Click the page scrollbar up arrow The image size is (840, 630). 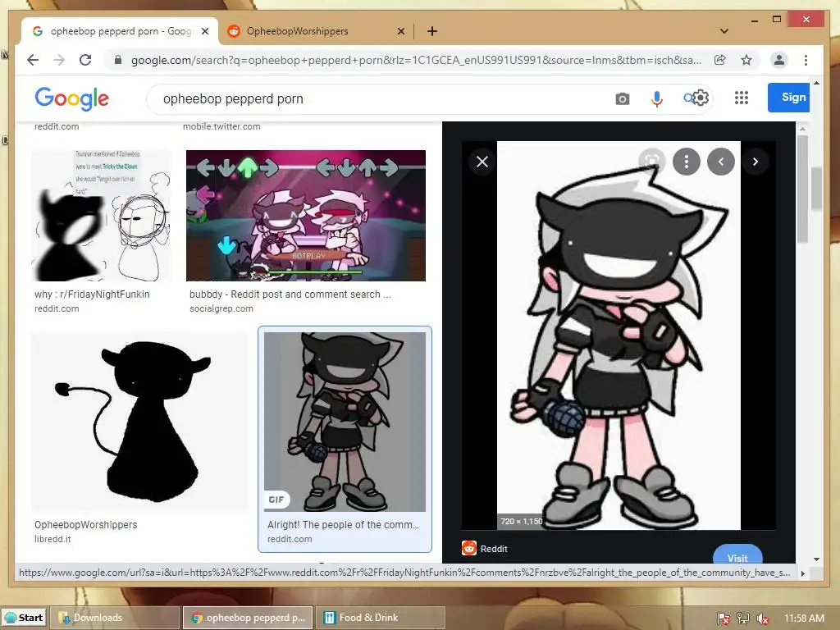pos(816,83)
